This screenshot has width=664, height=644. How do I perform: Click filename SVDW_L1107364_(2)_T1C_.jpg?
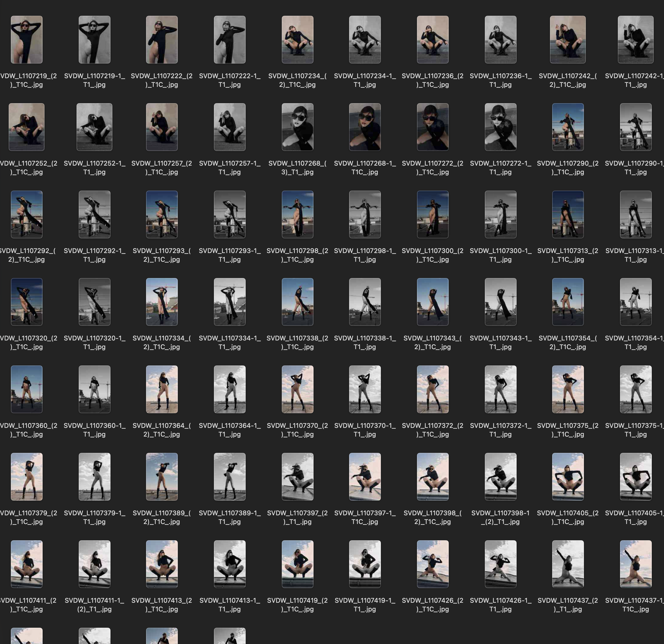(162, 430)
